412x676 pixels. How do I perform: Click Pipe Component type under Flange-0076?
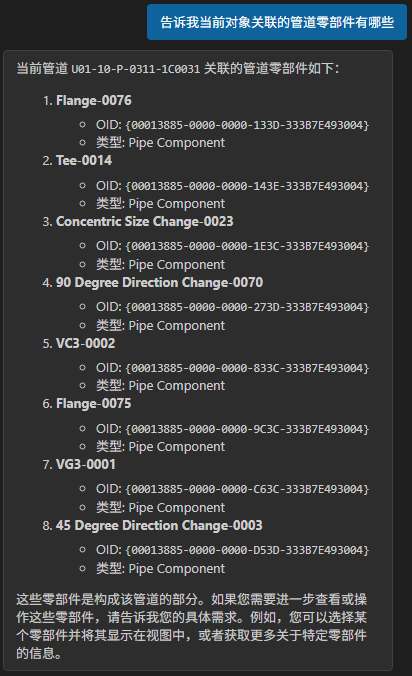(177, 143)
